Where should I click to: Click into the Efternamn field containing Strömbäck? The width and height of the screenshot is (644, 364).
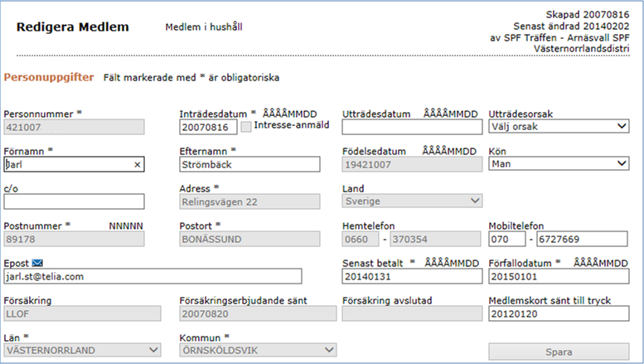[x=249, y=164]
